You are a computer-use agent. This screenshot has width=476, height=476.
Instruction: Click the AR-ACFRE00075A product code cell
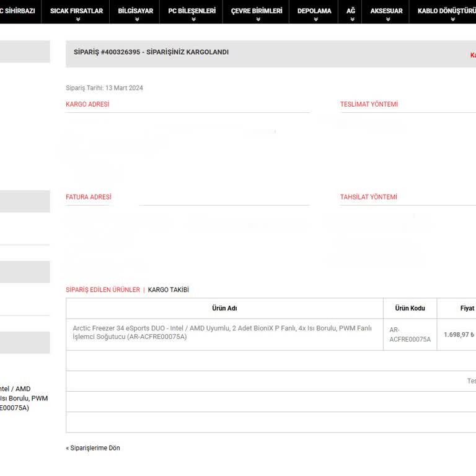pyautogui.click(x=410, y=335)
